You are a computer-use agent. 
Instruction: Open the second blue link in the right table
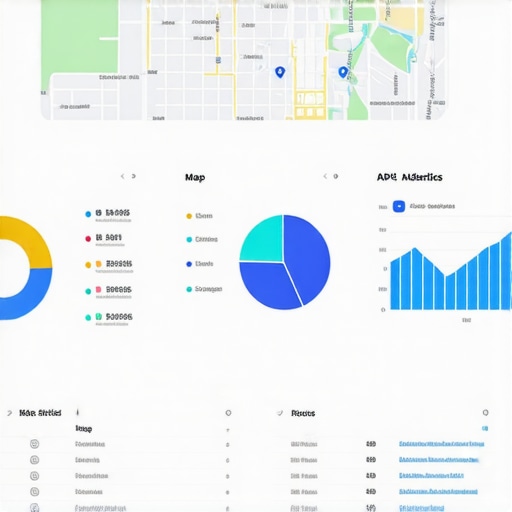click(x=439, y=460)
